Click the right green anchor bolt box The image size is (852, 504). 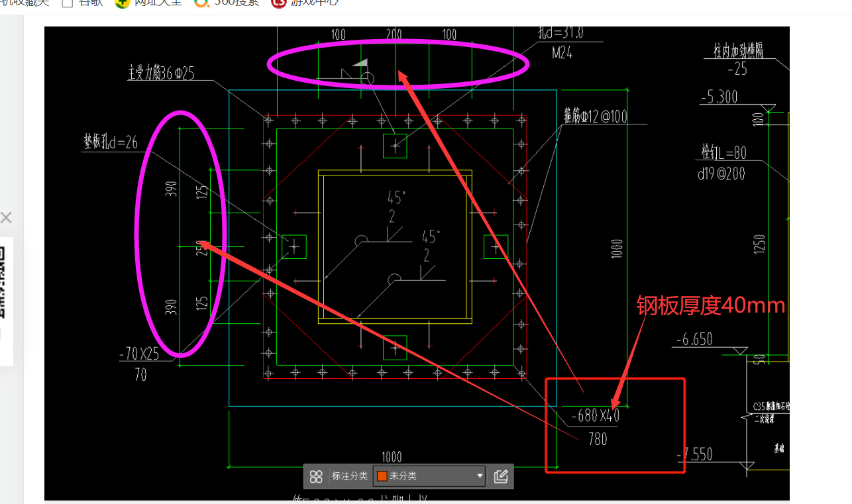pos(496,246)
